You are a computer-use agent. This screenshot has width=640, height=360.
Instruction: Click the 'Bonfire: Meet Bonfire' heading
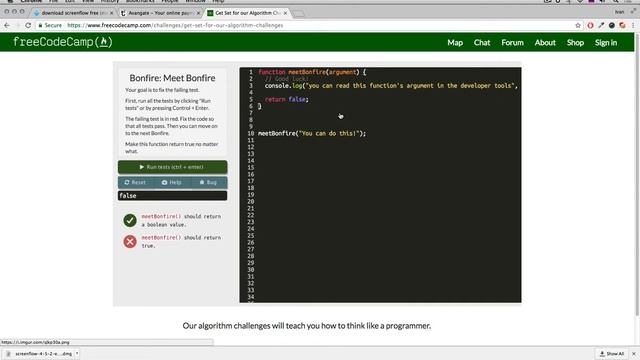click(x=172, y=78)
